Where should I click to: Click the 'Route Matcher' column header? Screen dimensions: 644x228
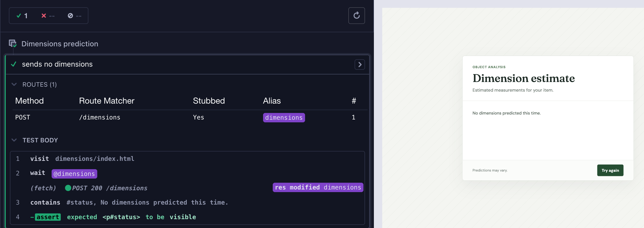click(x=107, y=101)
